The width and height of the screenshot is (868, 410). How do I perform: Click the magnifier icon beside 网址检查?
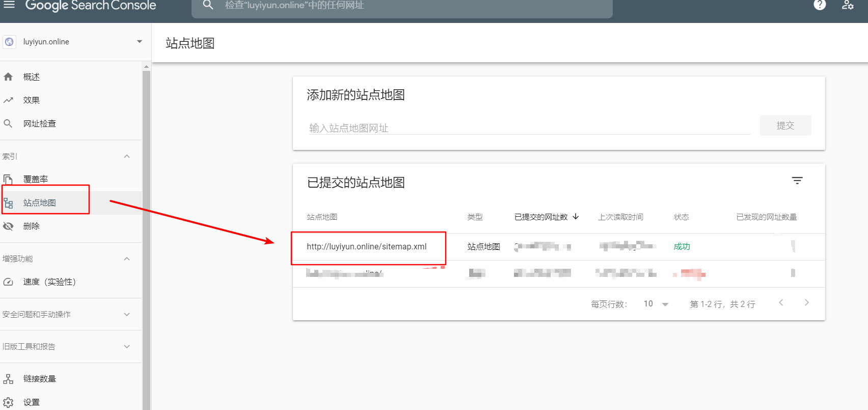[8, 123]
